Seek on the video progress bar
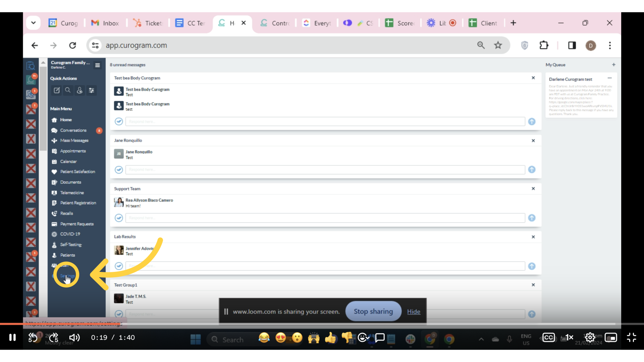Viewport: 644px width, 362px height. [322, 324]
